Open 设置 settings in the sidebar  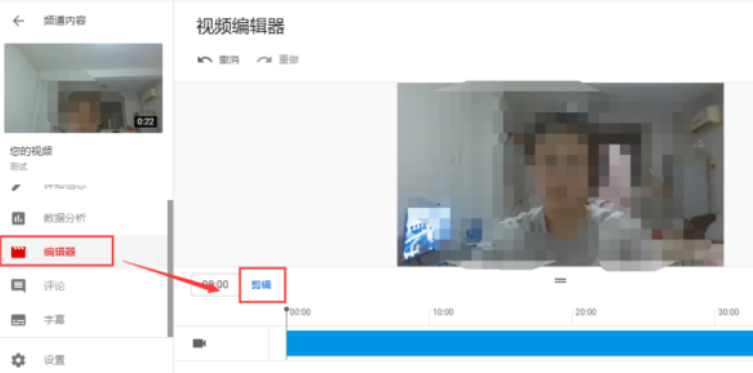point(84,360)
